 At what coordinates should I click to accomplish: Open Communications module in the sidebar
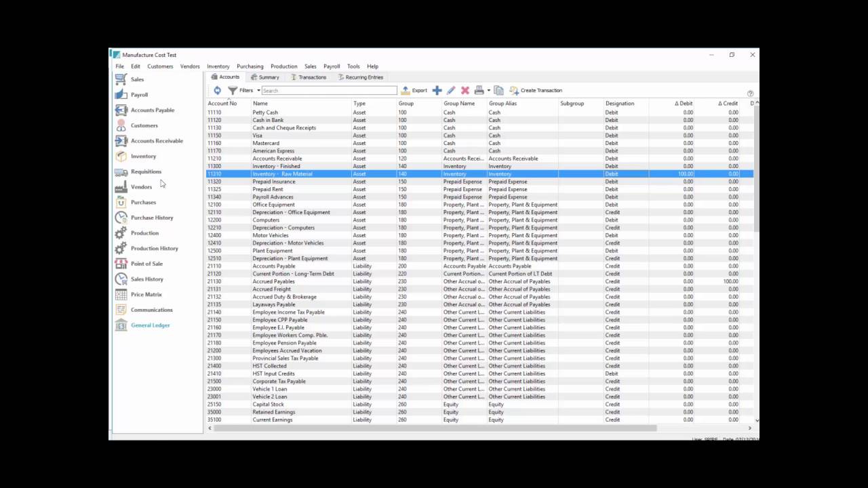152,310
